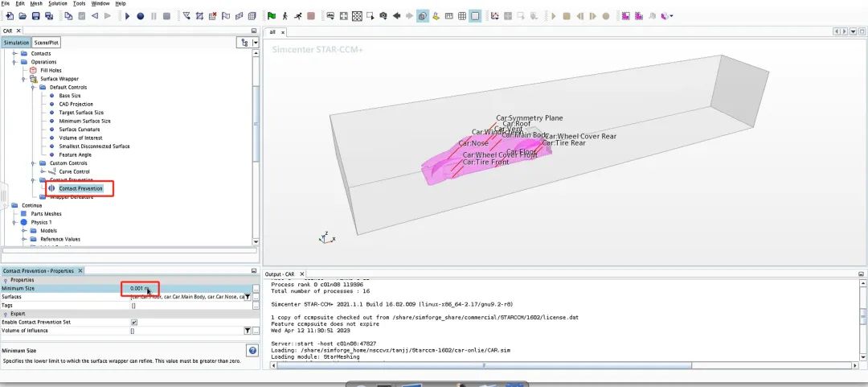This screenshot has height=387, width=868.
Task: Expand the Curve Control node
Action: tap(43, 172)
